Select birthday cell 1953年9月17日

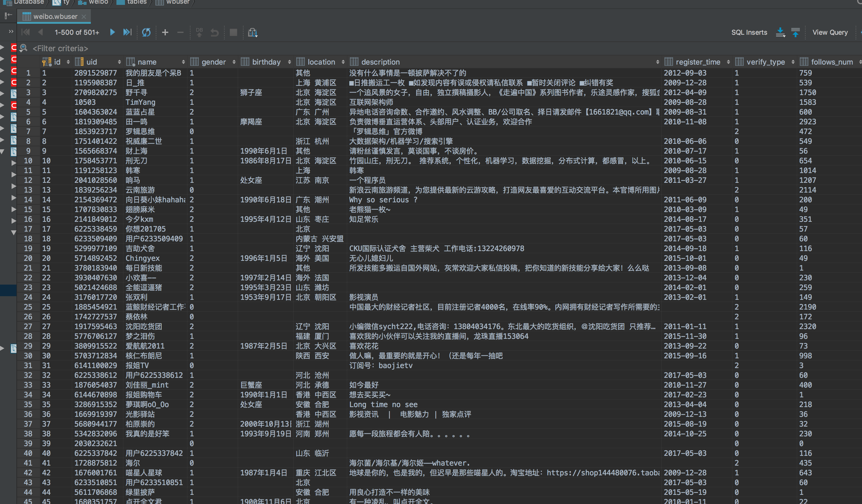click(266, 297)
